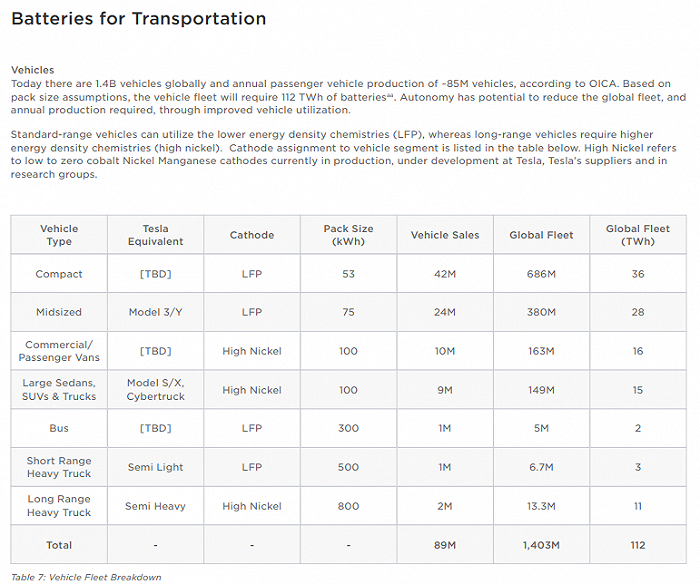Click the Total row label
This screenshot has width=700, height=584.
pos(59,545)
